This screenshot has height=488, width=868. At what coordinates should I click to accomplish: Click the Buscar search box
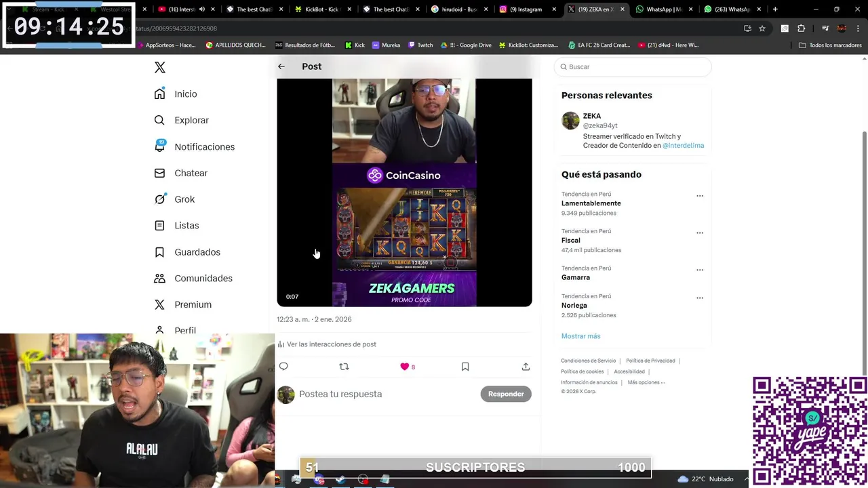point(633,67)
